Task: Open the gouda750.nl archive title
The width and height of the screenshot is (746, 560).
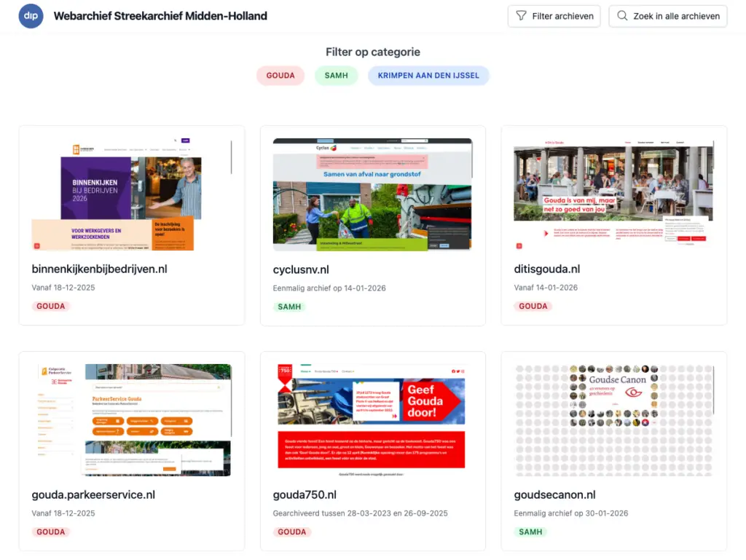Action: [x=305, y=495]
